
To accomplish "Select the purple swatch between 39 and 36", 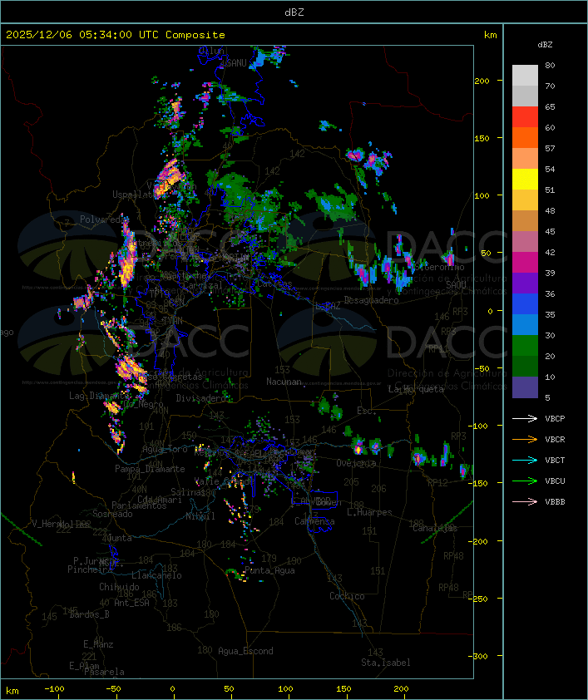I will click(x=525, y=283).
